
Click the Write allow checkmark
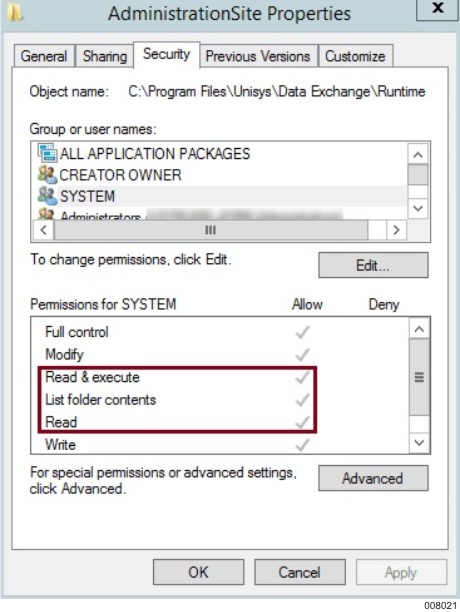pyautogui.click(x=302, y=444)
